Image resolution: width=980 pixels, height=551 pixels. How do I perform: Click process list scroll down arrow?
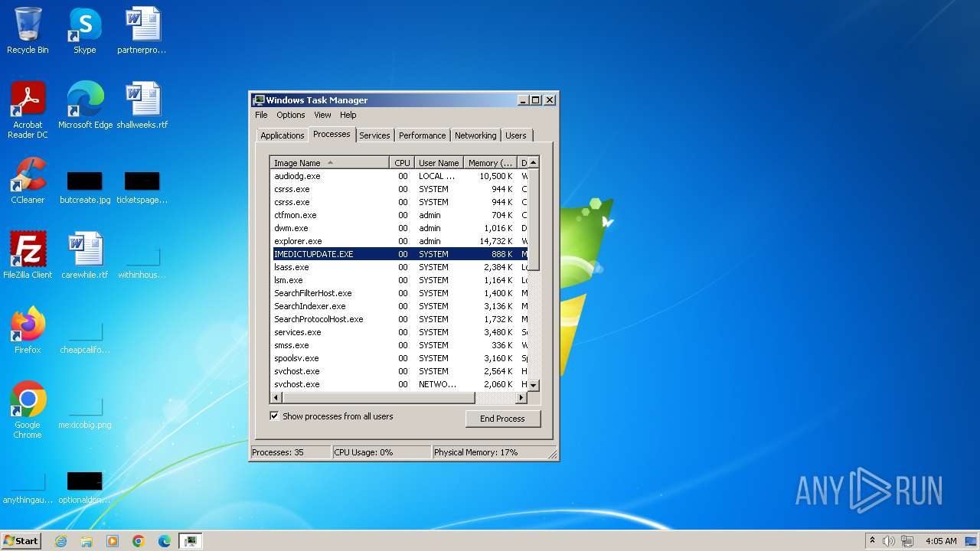(x=534, y=386)
